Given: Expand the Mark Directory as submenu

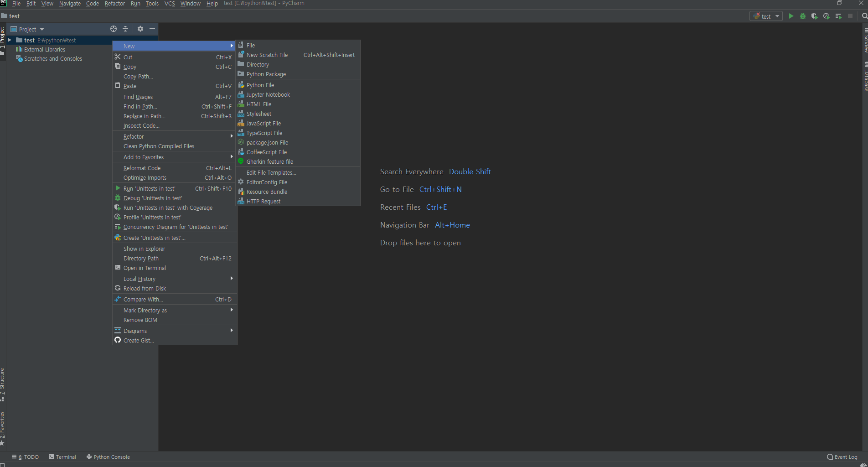Looking at the screenshot, I should (175, 310).
